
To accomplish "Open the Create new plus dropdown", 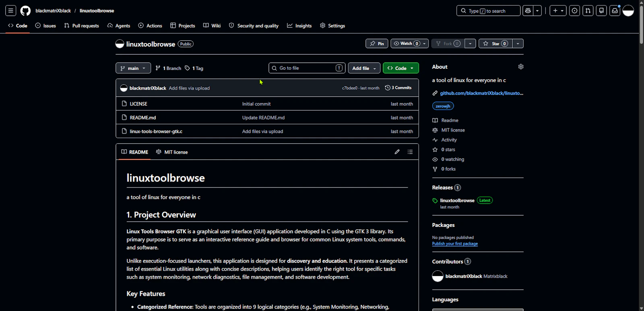I will (x=558, y=11).
